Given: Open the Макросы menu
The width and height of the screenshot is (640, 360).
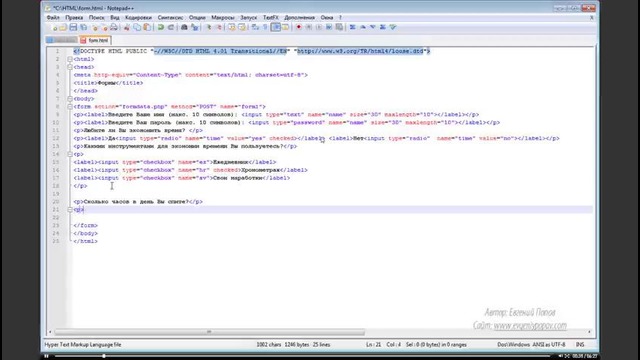Looking at the screenshot, I should tap(223, 18).
